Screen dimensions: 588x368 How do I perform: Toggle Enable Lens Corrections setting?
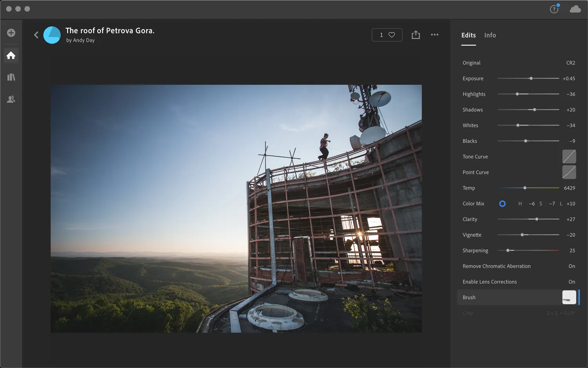[572, 282]
